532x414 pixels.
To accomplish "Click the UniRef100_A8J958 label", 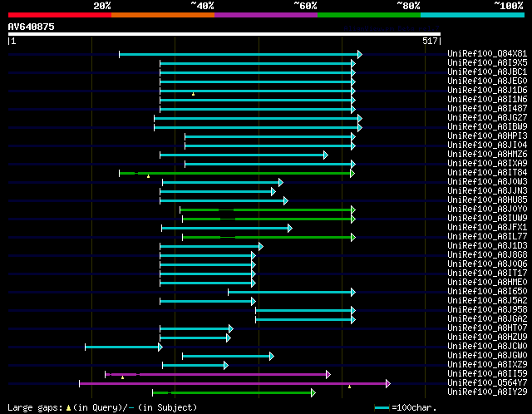I will (487, 310).
